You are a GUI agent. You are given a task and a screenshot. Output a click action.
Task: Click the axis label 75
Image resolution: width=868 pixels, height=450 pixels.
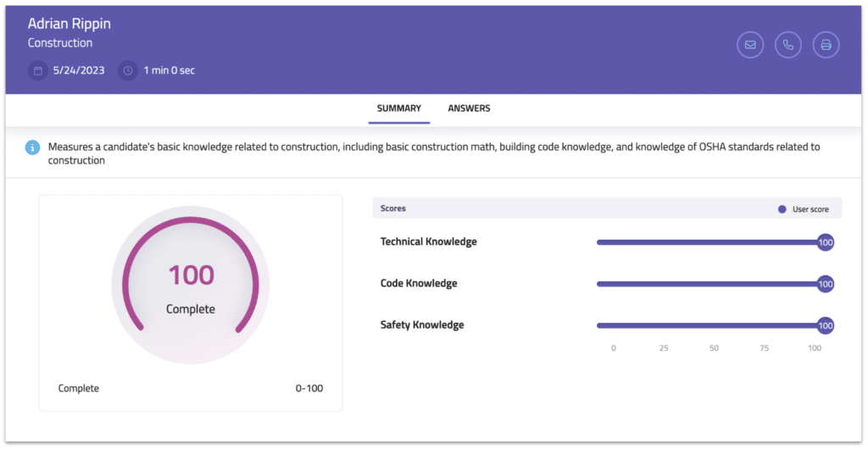(764, 348)
